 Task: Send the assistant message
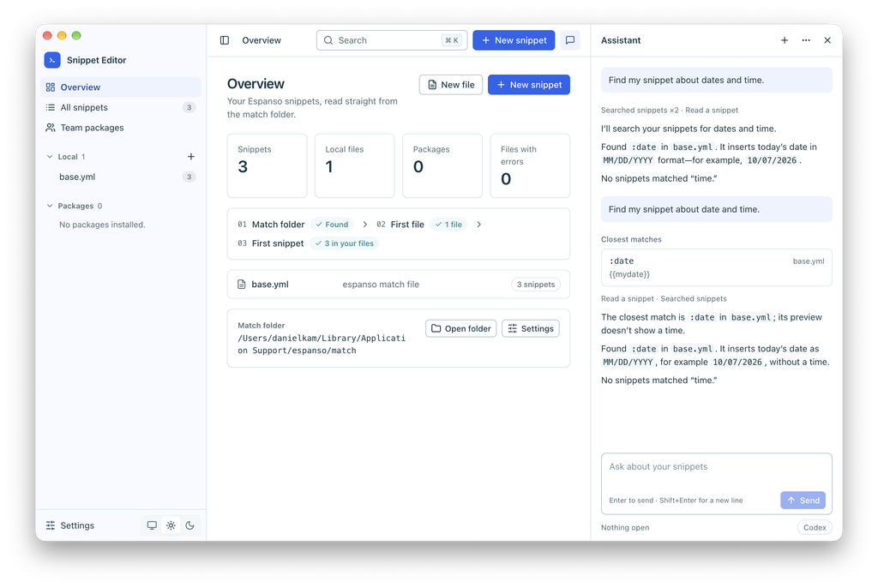click(803, 501)
